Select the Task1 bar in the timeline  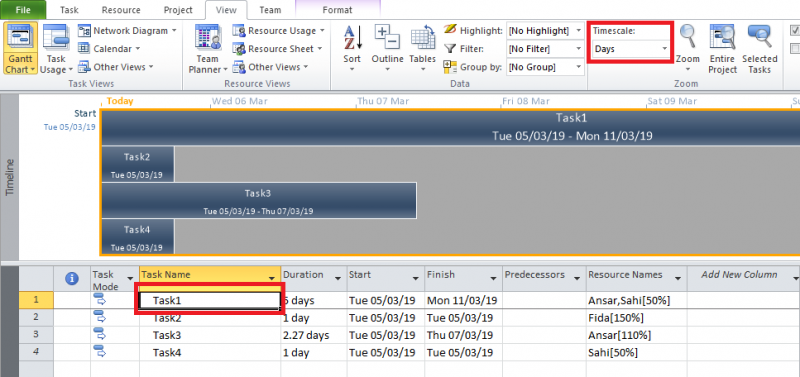pos(451,127)
